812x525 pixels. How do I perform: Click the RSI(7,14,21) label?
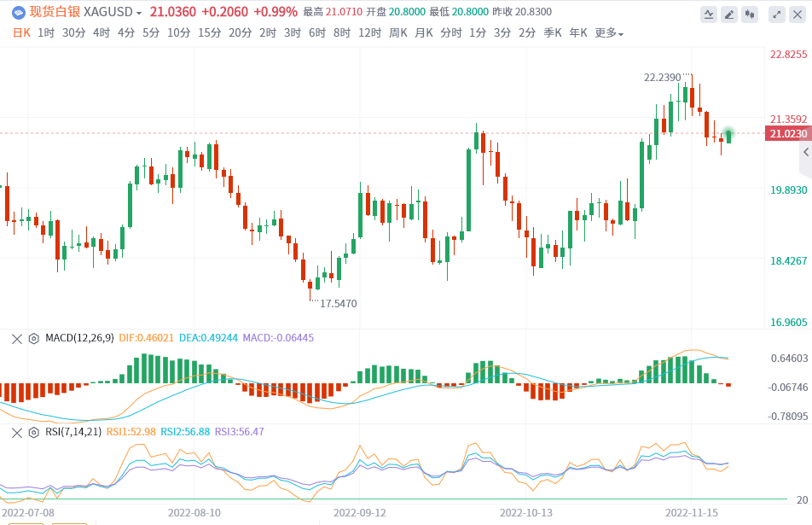tap(73, 432)
